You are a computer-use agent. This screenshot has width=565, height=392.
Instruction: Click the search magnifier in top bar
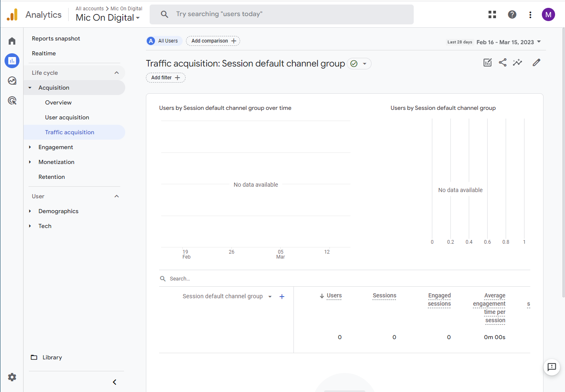(x=164, y=14)
